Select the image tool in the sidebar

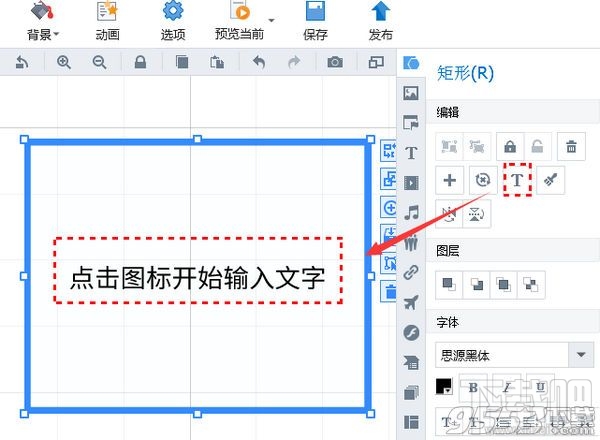point(411,93)
